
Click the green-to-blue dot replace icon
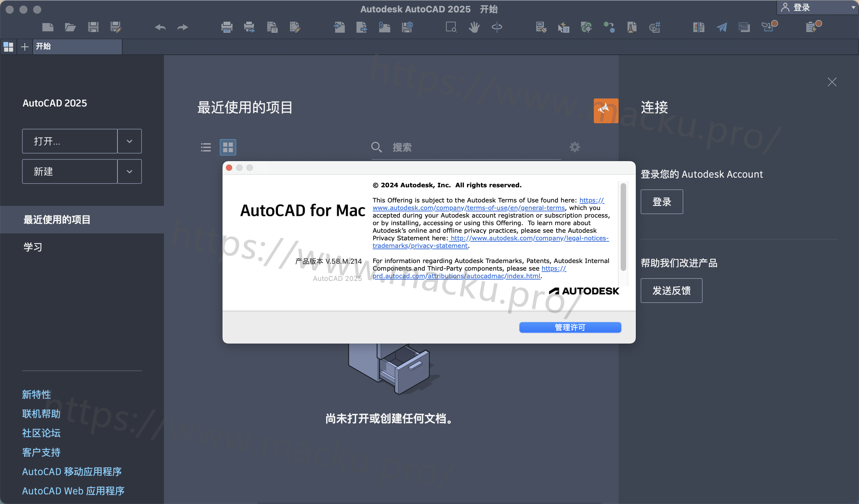pyautogui.click(x=609, y=27)
